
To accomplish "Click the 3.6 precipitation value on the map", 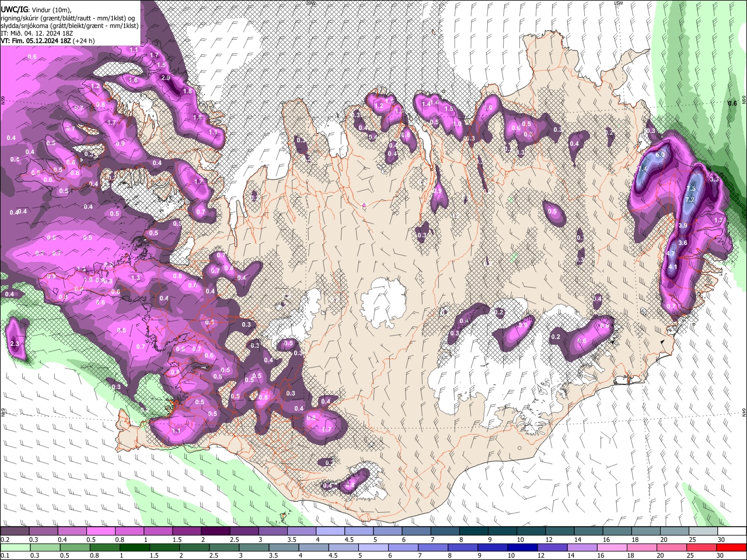I will 683,243.
